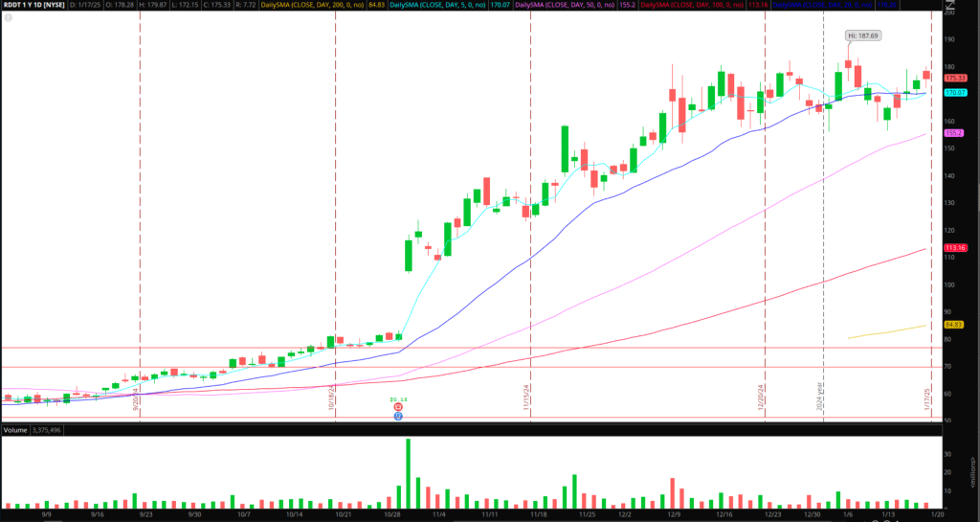Click the 9/20/24 expiration line label

point(136,400)
